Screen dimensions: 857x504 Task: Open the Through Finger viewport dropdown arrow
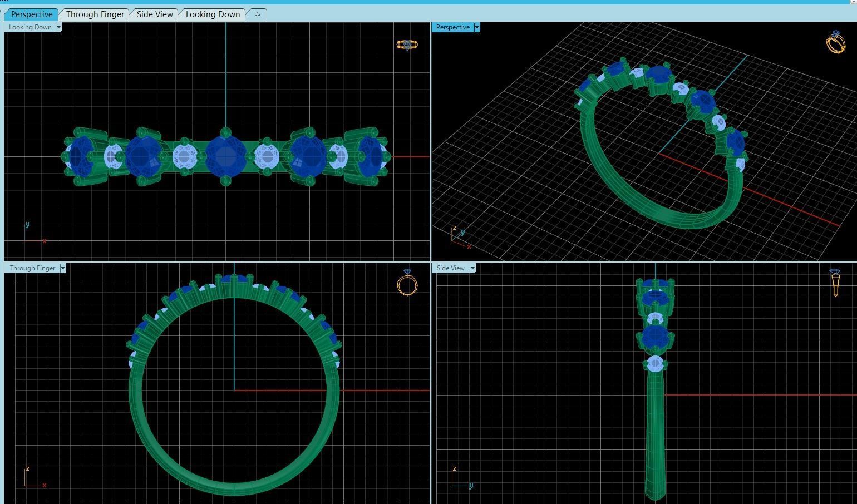[x=63, y=268]
